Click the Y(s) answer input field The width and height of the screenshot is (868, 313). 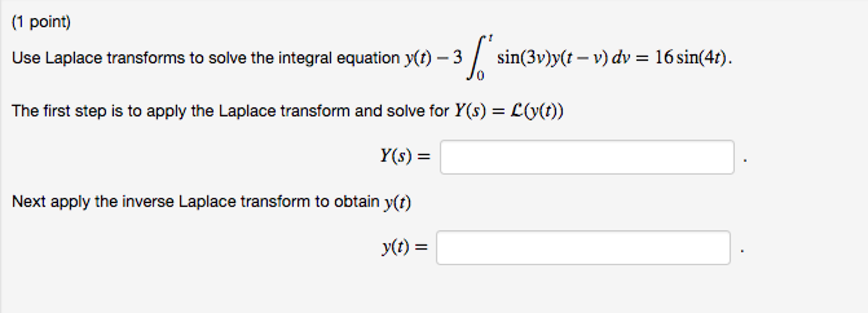[588, 157]
